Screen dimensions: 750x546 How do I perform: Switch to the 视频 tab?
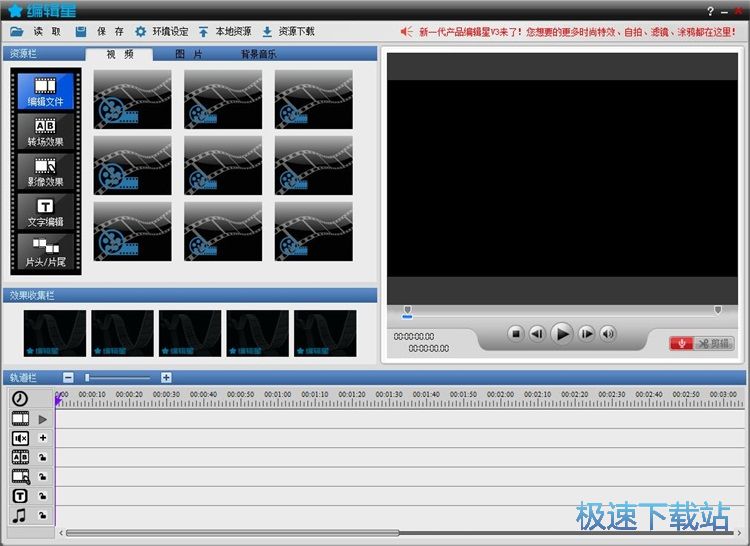(x=120, y=54)
